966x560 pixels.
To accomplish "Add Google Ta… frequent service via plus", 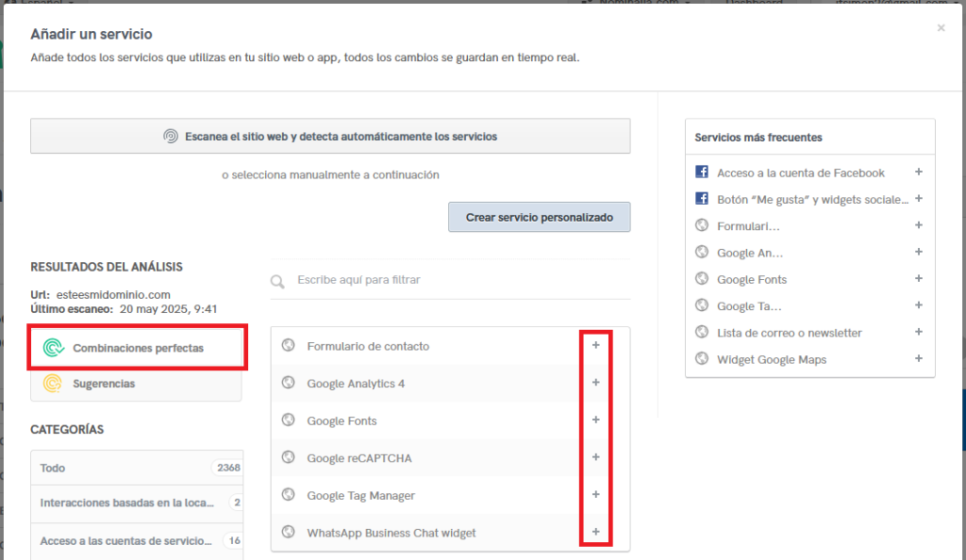I will pyautogui.click(x=919, y=305).
